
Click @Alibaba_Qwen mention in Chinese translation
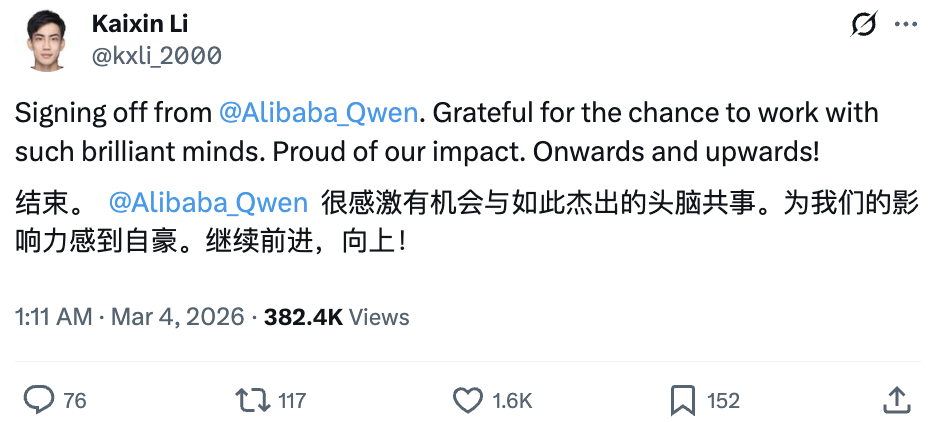(207, 203)
